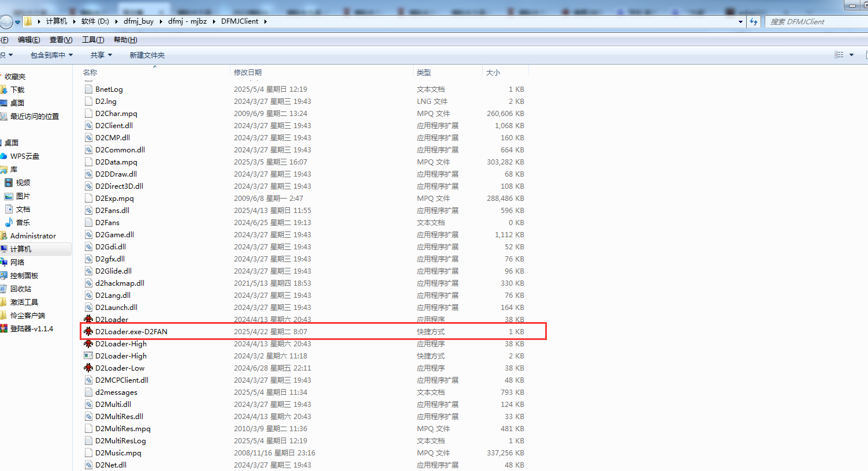The width and height of the screenshot is (868, 471).
Task: Expand arrow after dfmj_buy breadcrumb
Action: point(161,21)
